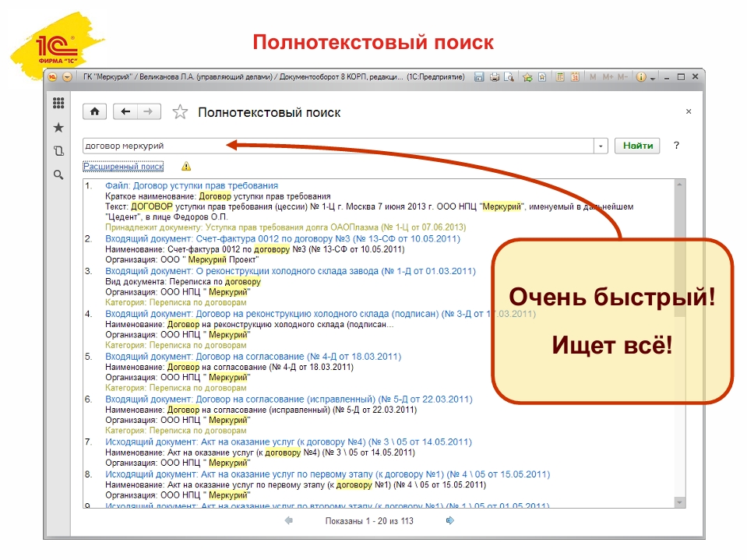Click the yellow warning triangle icon
747x560 pixels.
(185, 166)
